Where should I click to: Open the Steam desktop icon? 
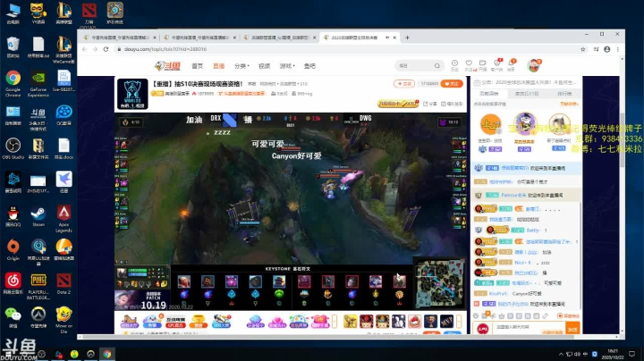38,217
